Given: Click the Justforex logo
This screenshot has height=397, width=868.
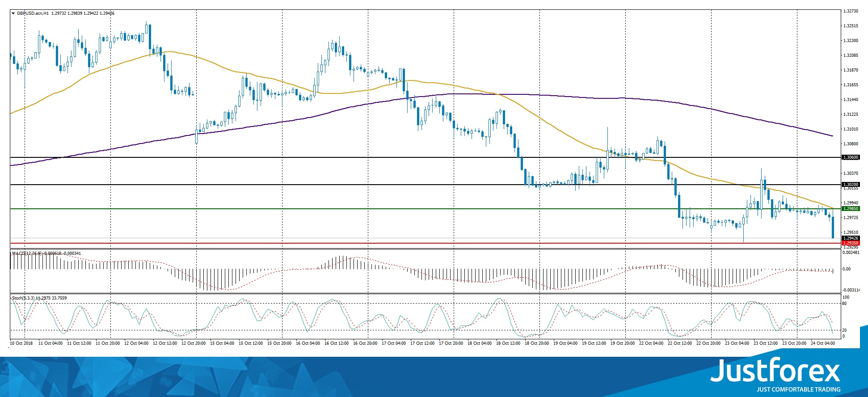Looking at the screenshot, I should coord(775,371).
